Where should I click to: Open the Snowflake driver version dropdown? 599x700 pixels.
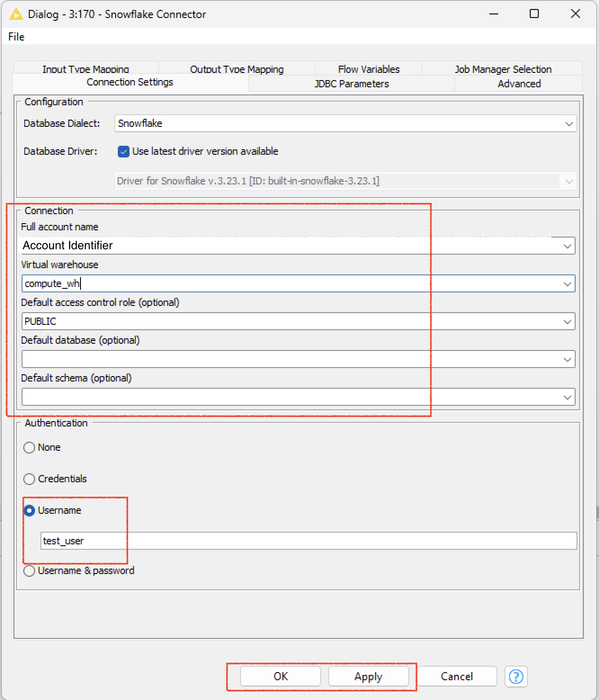pyautogui.click(x=569, y=181)
